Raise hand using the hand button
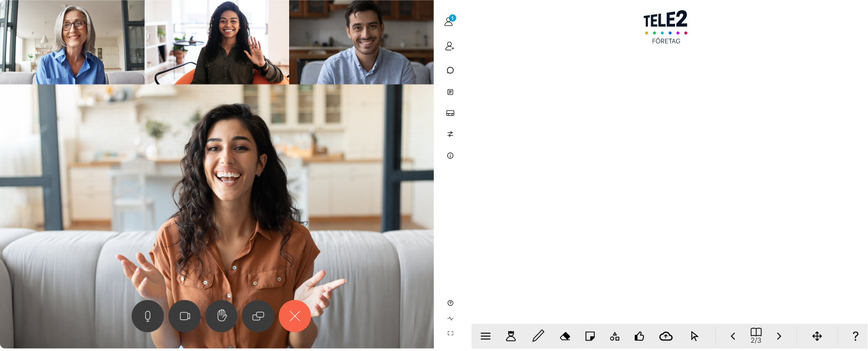 (x=221, y=316)
